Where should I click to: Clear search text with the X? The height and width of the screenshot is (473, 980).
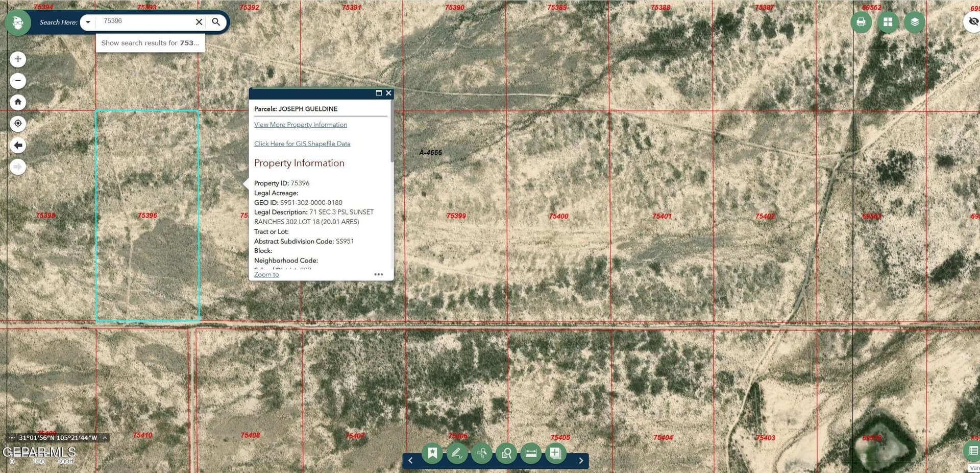tap(199, 22)
